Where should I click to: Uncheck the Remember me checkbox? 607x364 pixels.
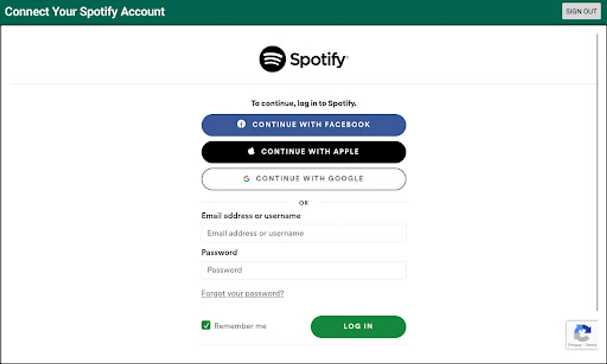(206, 326)
